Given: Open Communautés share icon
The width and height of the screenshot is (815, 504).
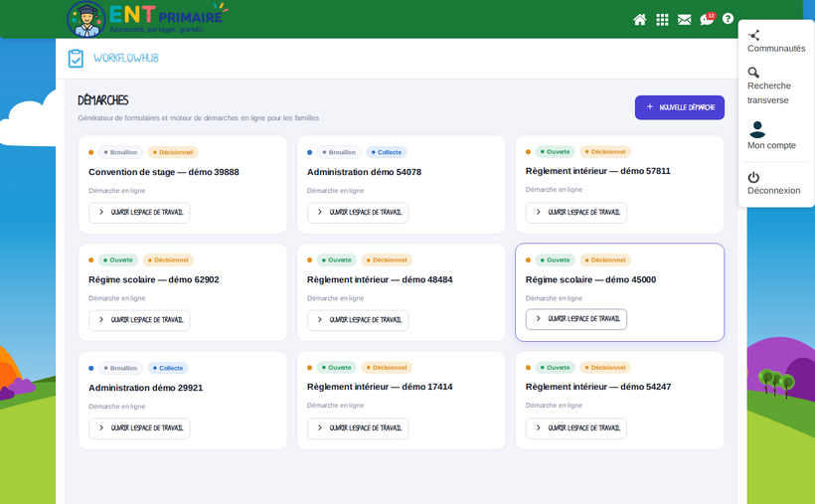Looking at the screenshot, I should pos(753,36).
